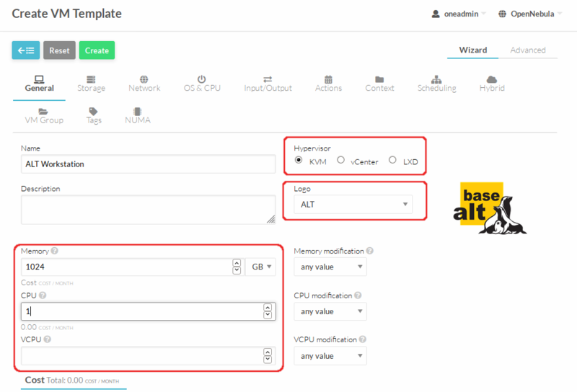Decrease Memory with the down stepper arrow

tap(237, 271)
